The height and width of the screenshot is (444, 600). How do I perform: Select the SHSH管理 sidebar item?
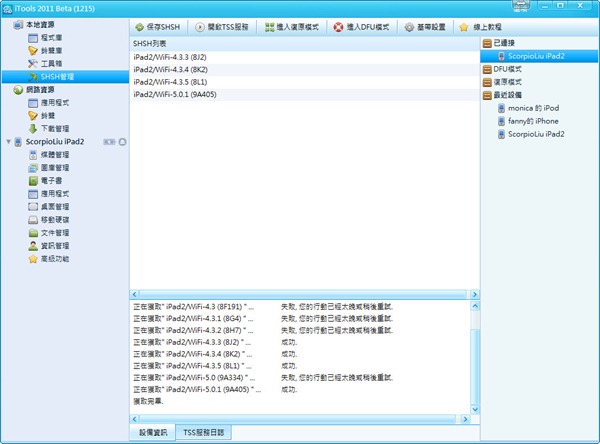click(x=65, y=77)
